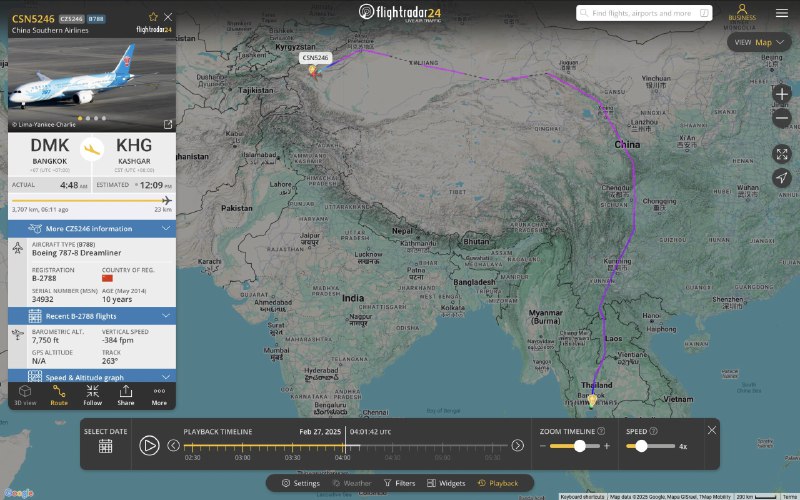The height and width of the screenshot is (500, 800).
Task: Enter fullscreen map mode
Action: [x=782, y=154]
